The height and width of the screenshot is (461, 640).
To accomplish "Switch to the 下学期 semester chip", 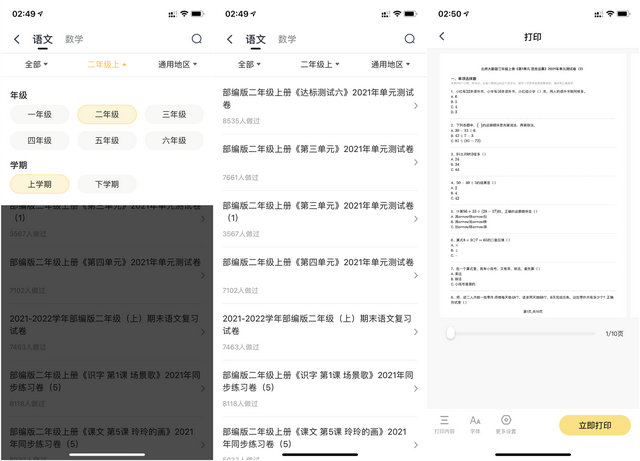I will pyautogui.click(x=107, y=184).
